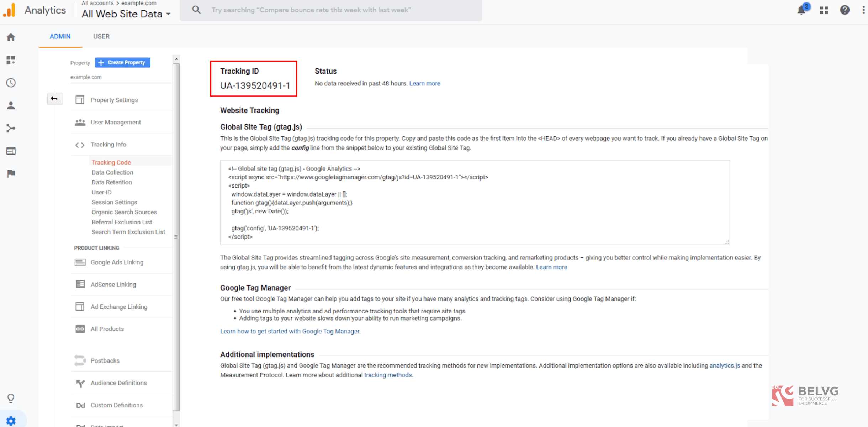This screenshot has height=427, width=868.
Task: Open Acquisition icon in left sidebar
Action: pyautogui.click(x=11, y=128)
